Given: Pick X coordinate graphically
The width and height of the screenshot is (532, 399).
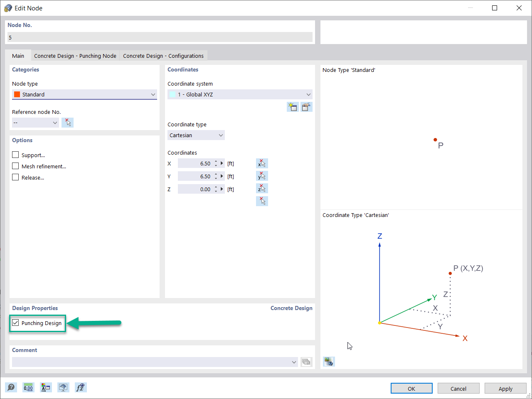Looking at the screenshot, I should click(x=262, y=163).
